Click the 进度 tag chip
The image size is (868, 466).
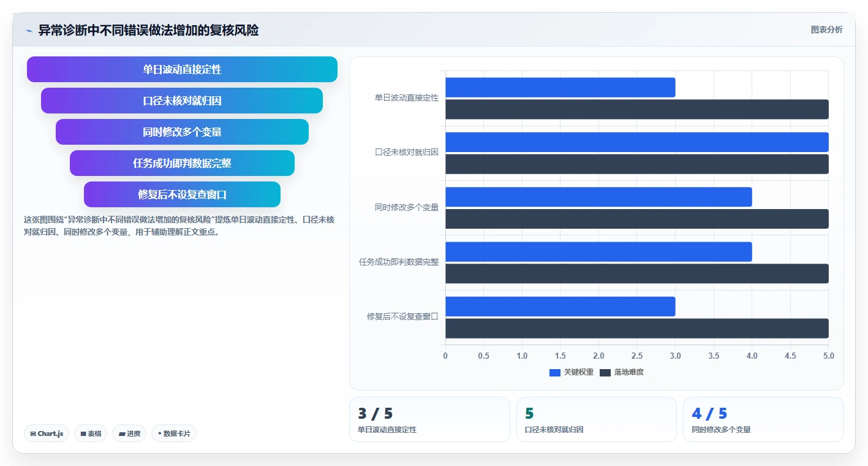pos(129,434)
